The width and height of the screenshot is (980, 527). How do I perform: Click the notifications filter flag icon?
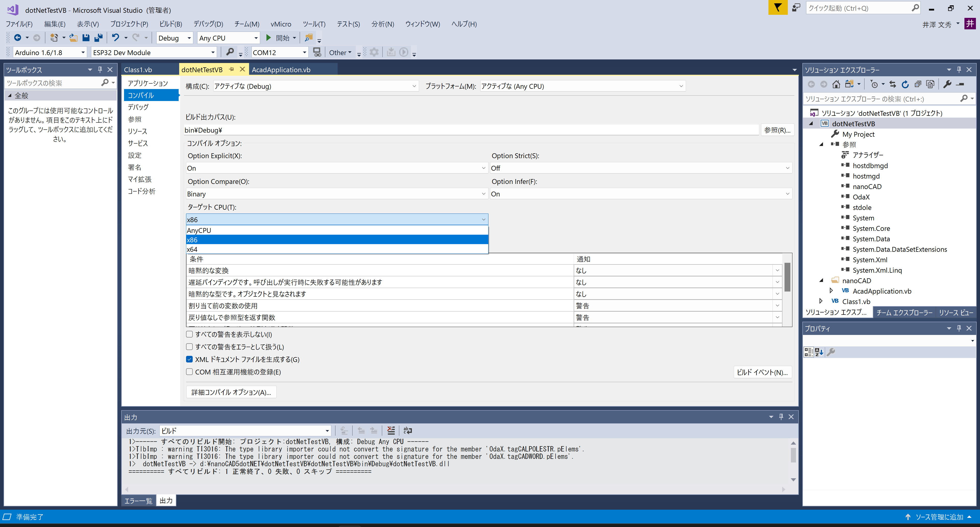coord(778,8)
